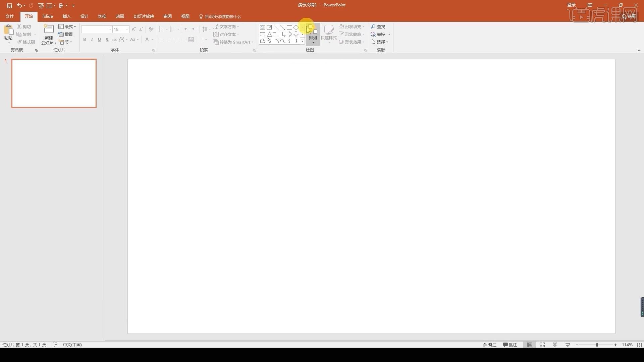Toggle the Notes (备注) pane
Image resolution: width=644 pixels, height=362 pixels.
489,345
